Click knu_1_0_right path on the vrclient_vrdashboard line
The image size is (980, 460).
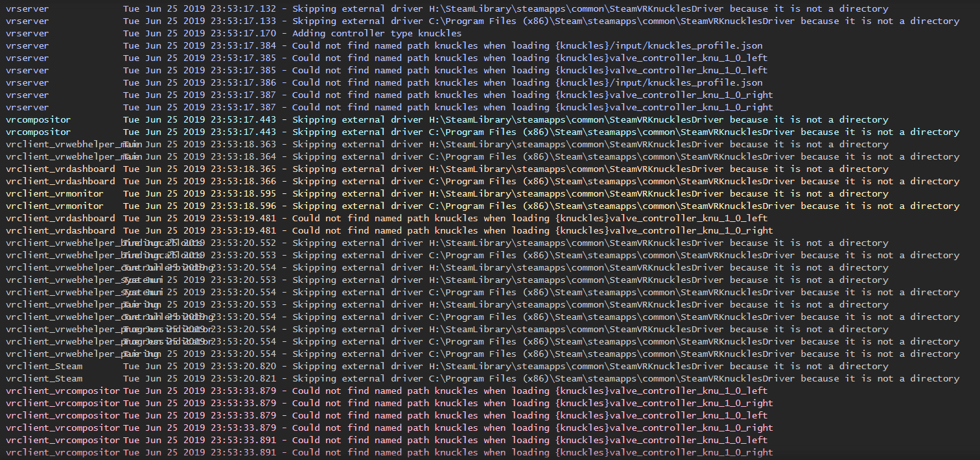[664, 230]
